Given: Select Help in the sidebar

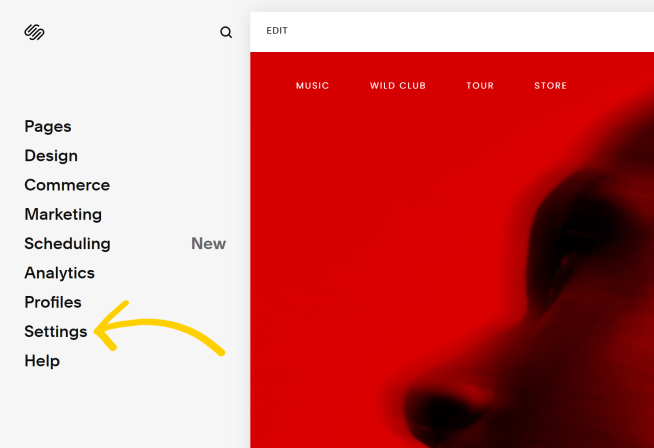Looking at the screenshot, I should (42, 361).
